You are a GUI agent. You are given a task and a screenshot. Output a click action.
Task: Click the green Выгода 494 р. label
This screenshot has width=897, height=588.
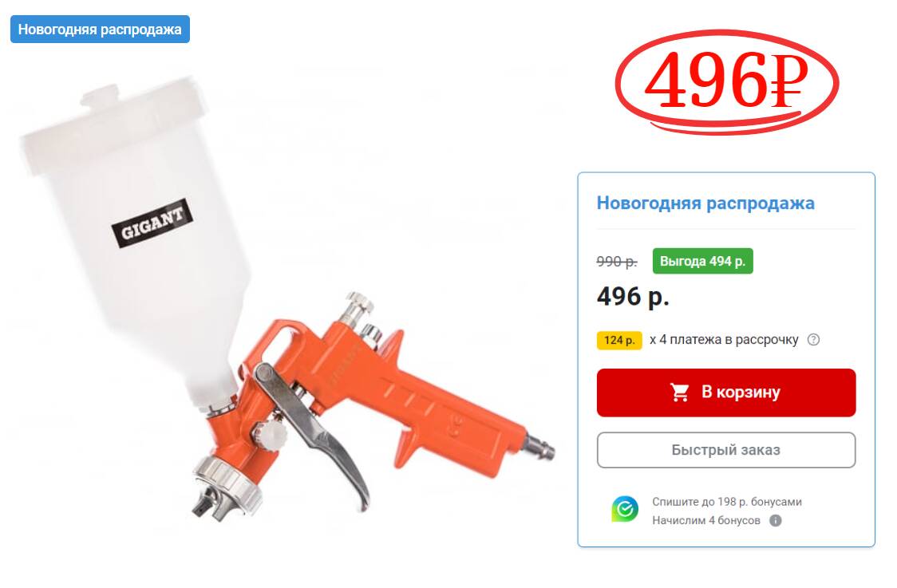(x=702, y=261)
